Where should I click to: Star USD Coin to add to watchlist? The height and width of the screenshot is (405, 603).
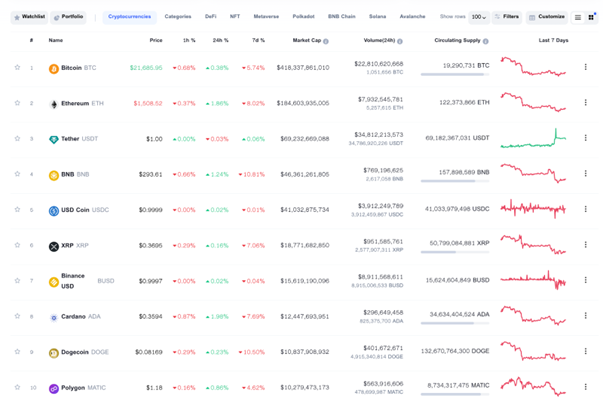pyautogui.click(x=17, y=210)
